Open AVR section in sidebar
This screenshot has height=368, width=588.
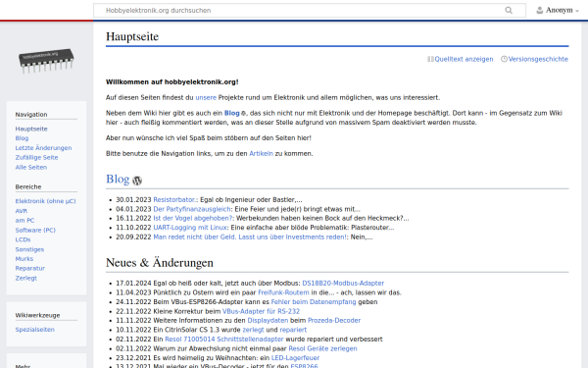[x=22, y=211]
